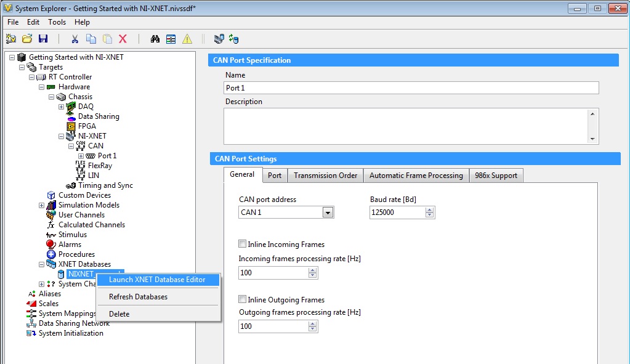The width and height of the screenshot is (630, 364).
Task: Select the Data Sharing Network tree item
Action: pyautogui.click(x=74, y=323)
